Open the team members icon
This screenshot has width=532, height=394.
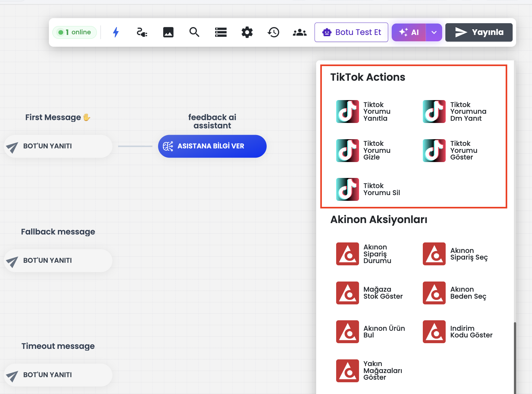pos(300,32)
